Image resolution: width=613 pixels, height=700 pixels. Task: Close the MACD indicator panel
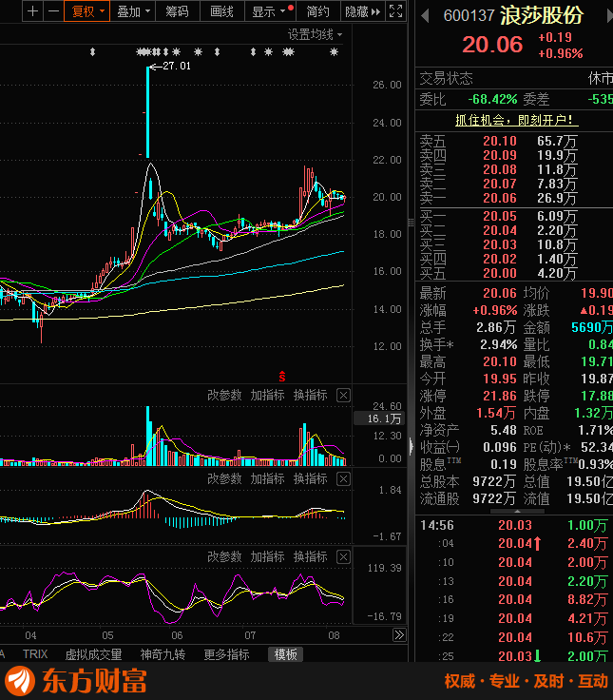point(343,479)
